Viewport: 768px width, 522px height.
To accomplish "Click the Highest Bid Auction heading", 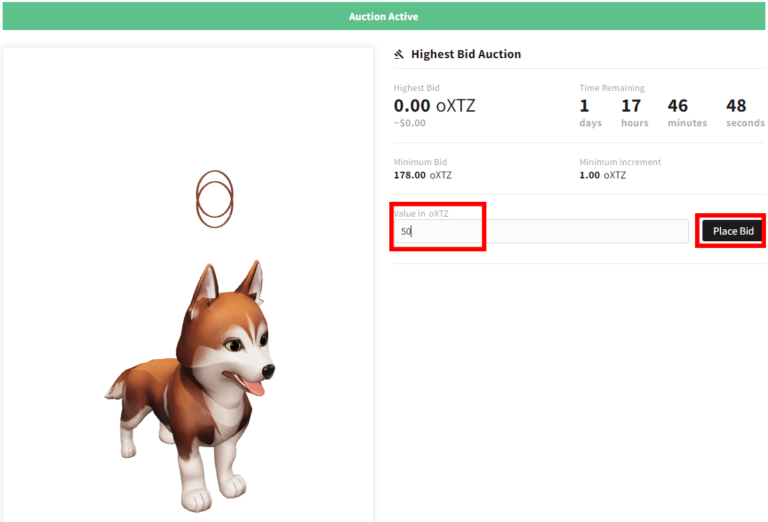I will tap(466, 54).
